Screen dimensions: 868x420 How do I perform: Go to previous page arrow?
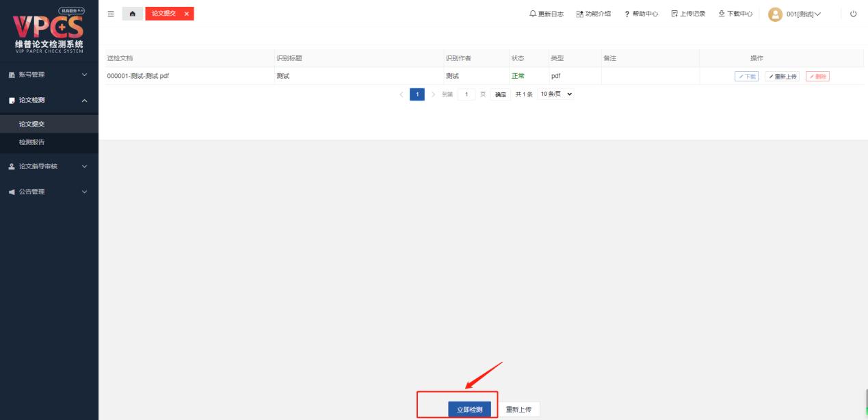tap(402, 94)
